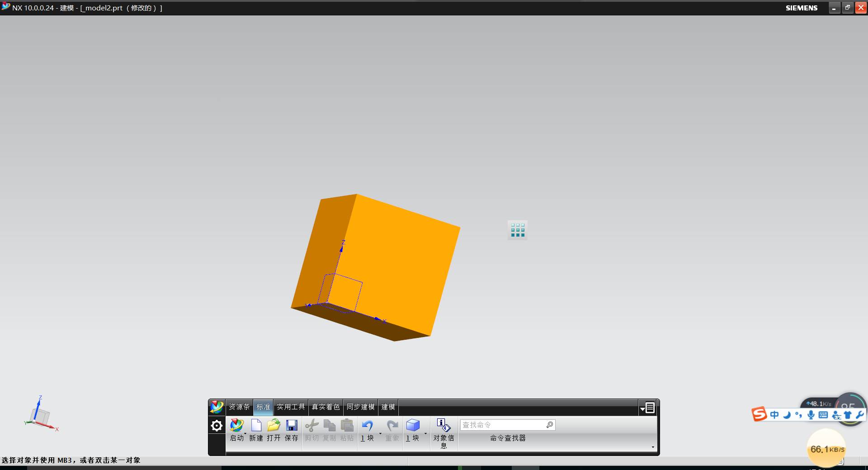This screenshot has width=868, height=470.
Task: Restore down the NX window
Action: coord(847,8)
